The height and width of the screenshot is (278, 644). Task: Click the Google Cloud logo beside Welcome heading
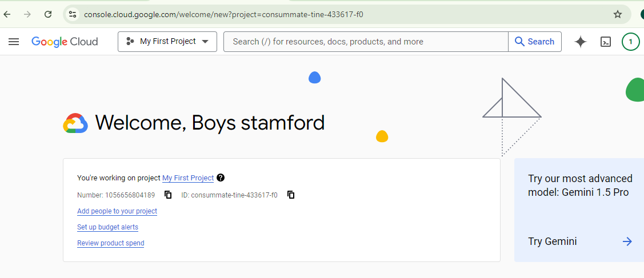(75, 123)
